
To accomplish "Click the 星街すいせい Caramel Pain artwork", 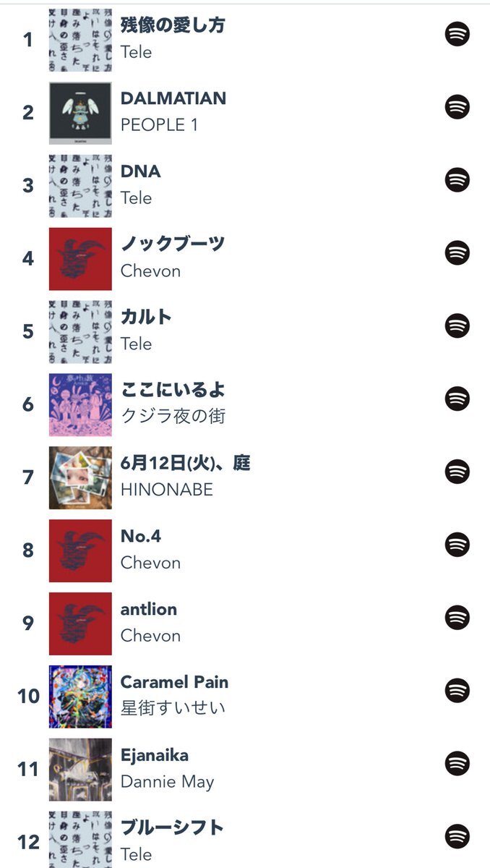I will click(x=80, y=697).
